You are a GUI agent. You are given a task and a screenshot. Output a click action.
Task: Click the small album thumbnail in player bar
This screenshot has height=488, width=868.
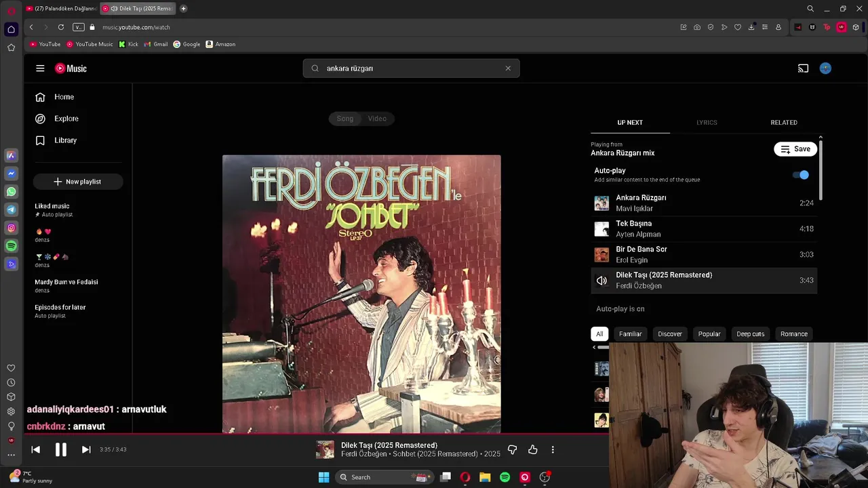(325, 449)
